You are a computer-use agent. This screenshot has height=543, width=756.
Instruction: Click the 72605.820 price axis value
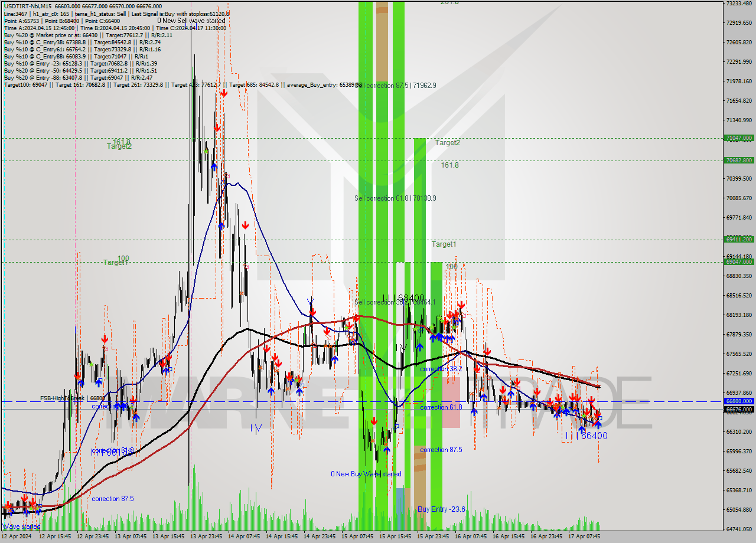(739, 42)
